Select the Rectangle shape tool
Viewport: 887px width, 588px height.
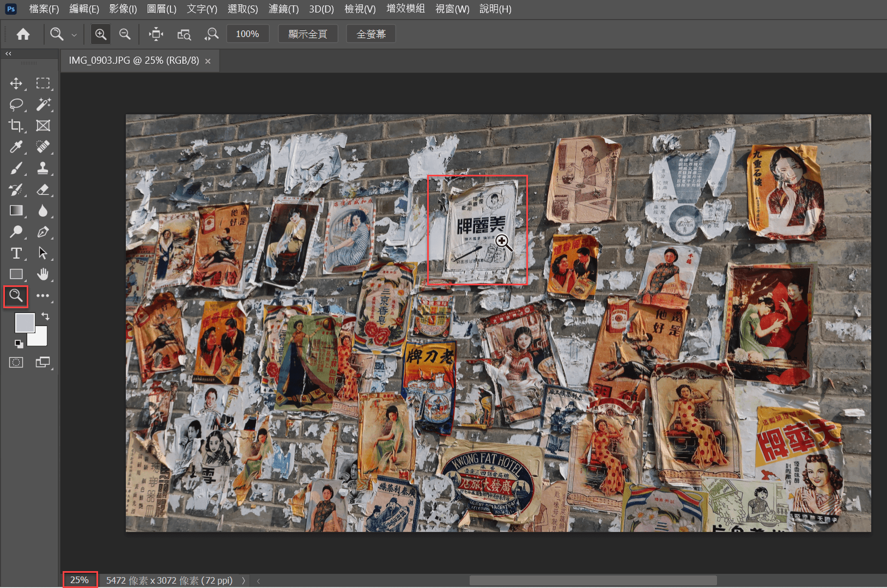(x=16, y=274)
